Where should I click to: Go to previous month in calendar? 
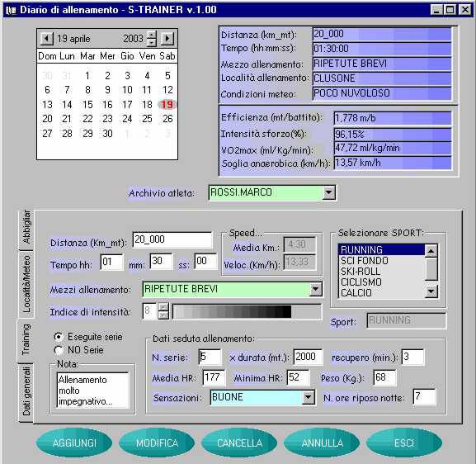[x=46, y=39]
